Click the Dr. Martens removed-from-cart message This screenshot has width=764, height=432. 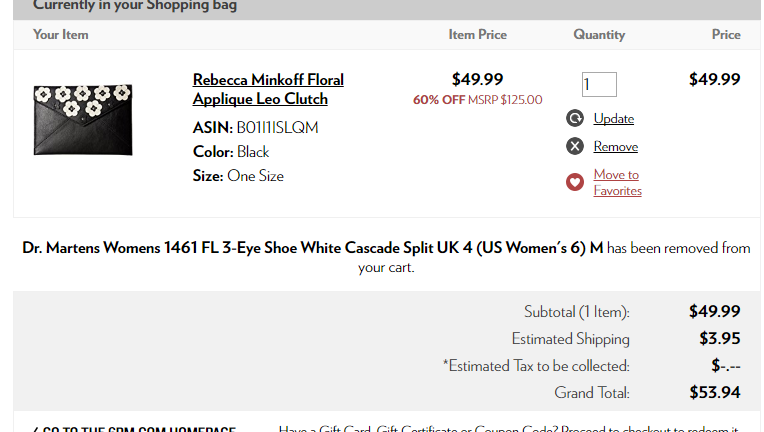386,257
